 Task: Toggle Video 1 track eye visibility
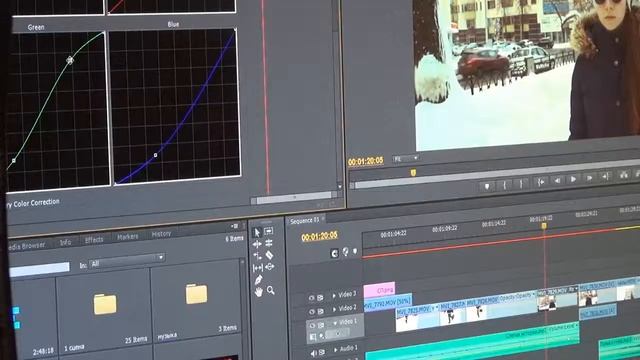tap(312, 325)
